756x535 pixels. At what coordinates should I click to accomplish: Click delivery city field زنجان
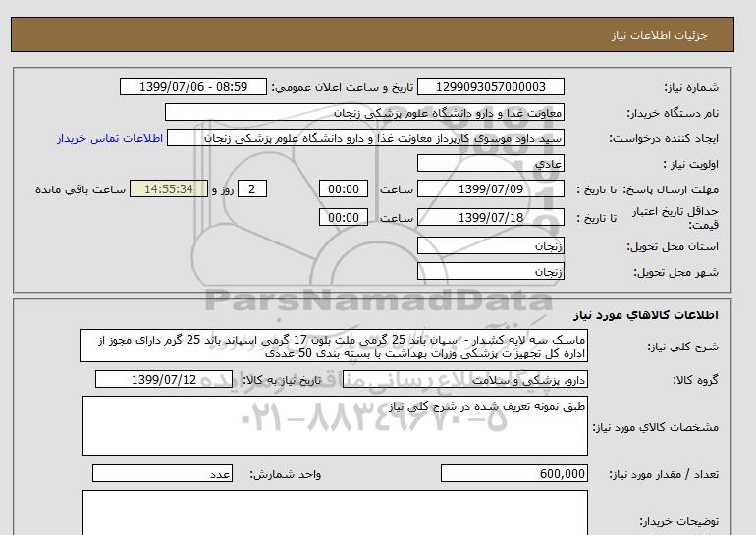[490, 271]
